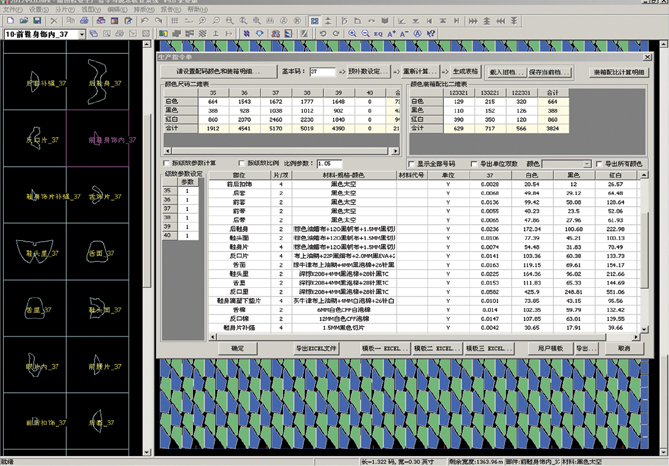The image size is (669, 466).
Task: Click the 舌棉 row in material table
Action: click(425, 310)
